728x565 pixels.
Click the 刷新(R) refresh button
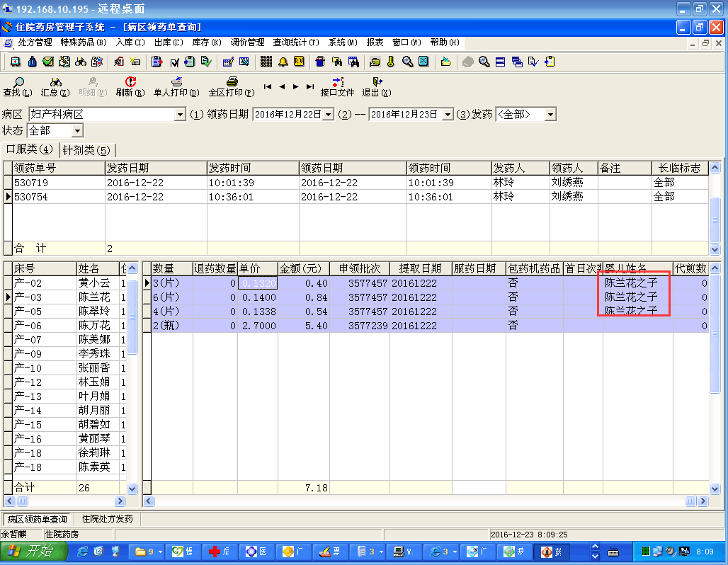coord(130,87)
